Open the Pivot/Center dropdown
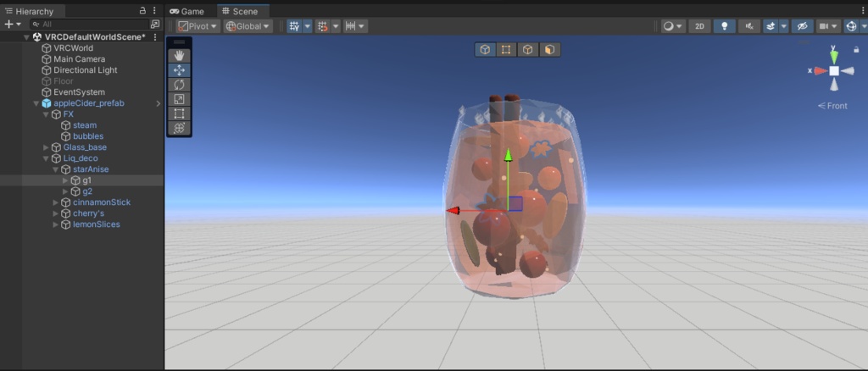 point(198,26)
